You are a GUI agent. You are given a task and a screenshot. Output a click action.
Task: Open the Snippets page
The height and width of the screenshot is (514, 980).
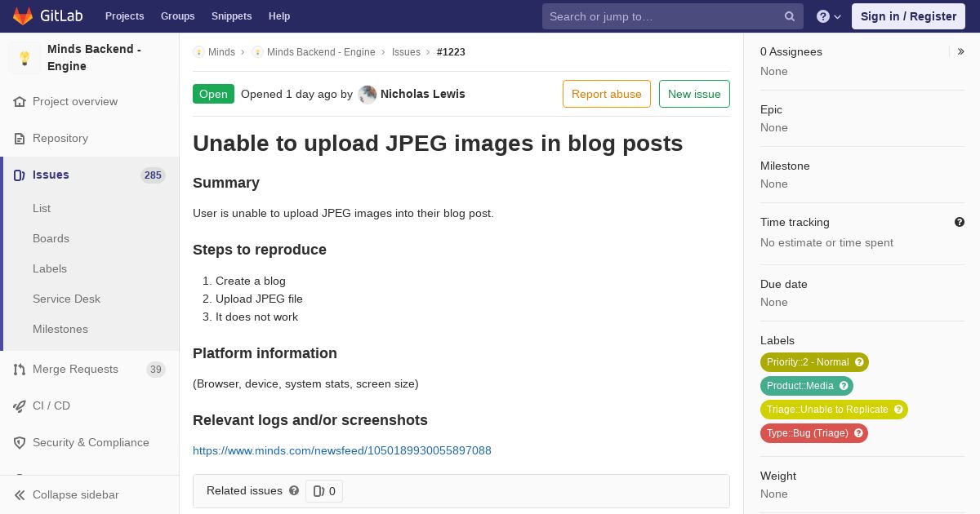(232, 16)
